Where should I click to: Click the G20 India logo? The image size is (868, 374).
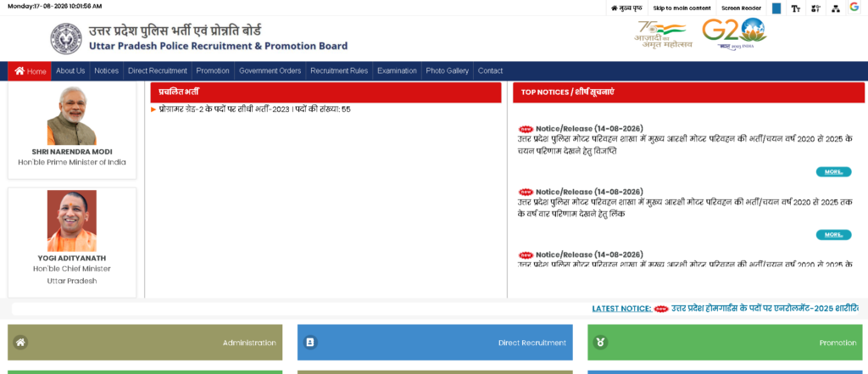tap(734, 33)
